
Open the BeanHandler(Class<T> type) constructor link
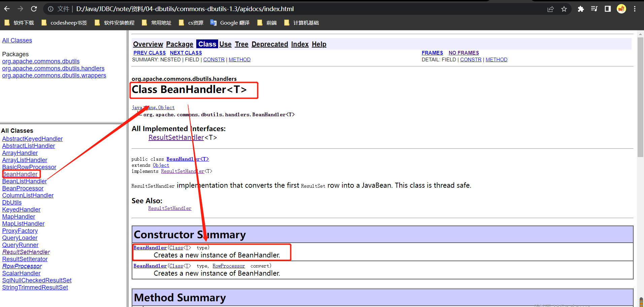[150, 248]
